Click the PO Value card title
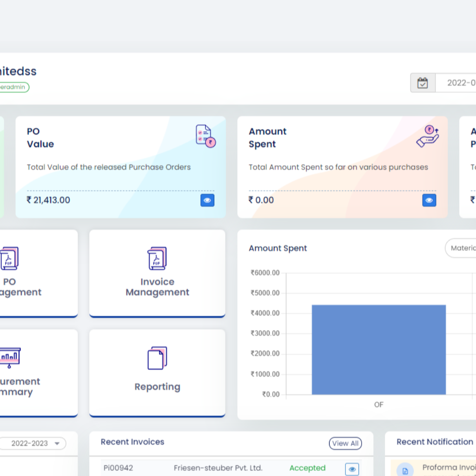The image size is (476, 476). [x=40, y=138]
